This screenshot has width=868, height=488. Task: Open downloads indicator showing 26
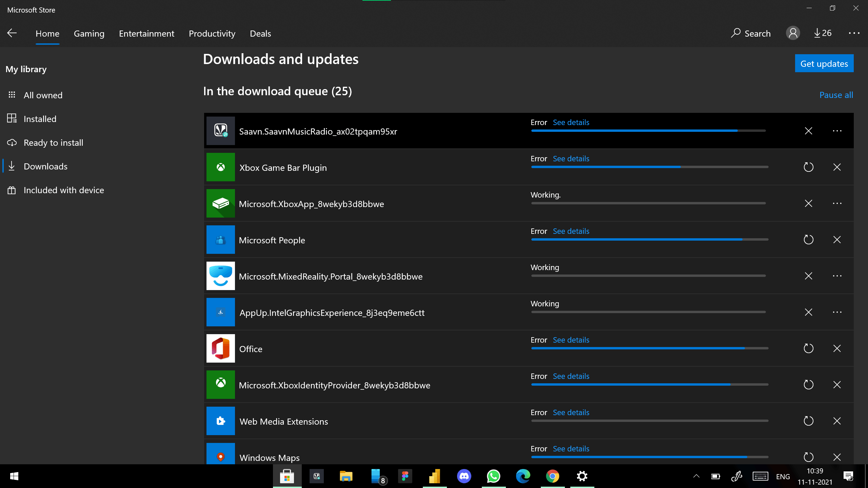[823, 33]
